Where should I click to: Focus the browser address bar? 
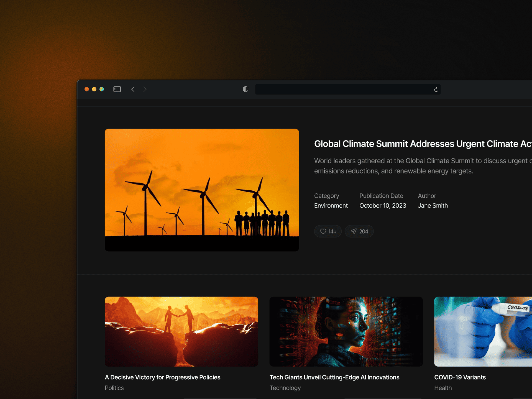(x=344, y=89)
